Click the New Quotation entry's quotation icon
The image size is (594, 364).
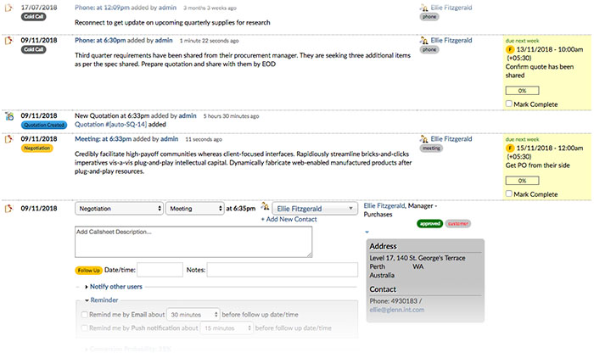[x=8, y=115]
